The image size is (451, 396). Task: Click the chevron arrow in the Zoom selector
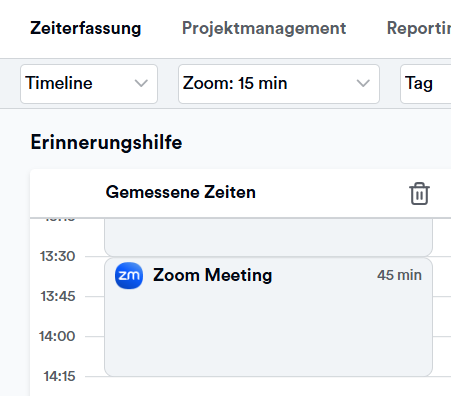pos(363,83)
